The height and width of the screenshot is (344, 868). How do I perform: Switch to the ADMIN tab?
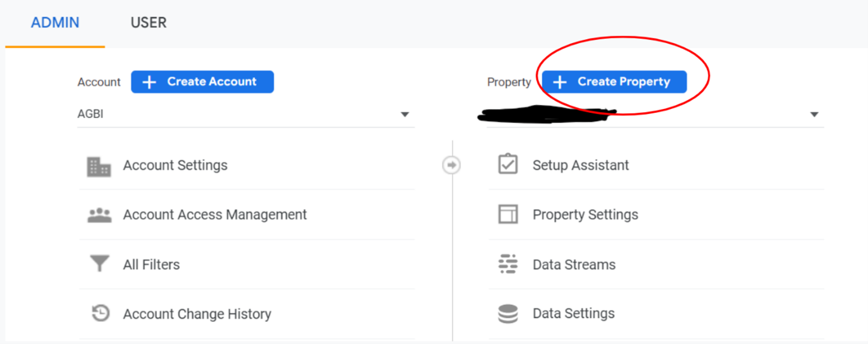point(55,23)
